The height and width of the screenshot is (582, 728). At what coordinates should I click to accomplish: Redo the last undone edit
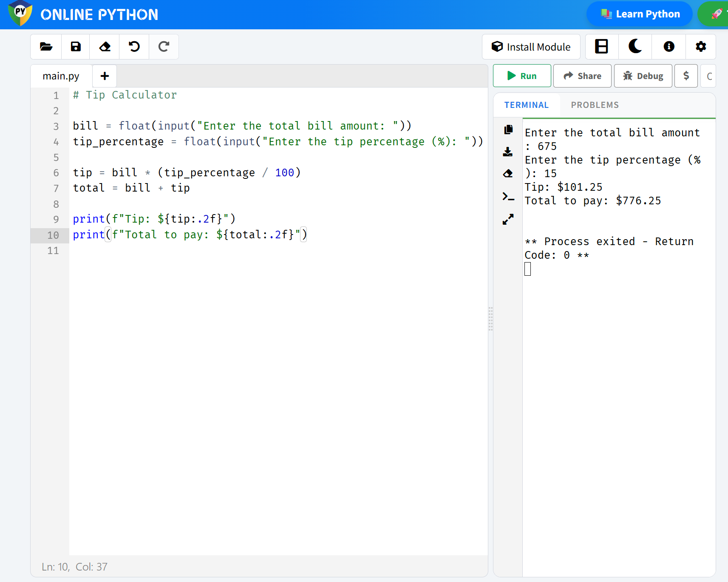164,47
